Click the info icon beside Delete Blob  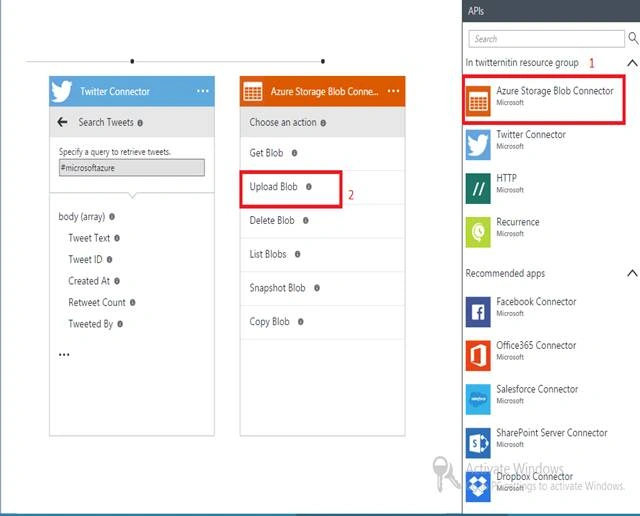(305, 220)
